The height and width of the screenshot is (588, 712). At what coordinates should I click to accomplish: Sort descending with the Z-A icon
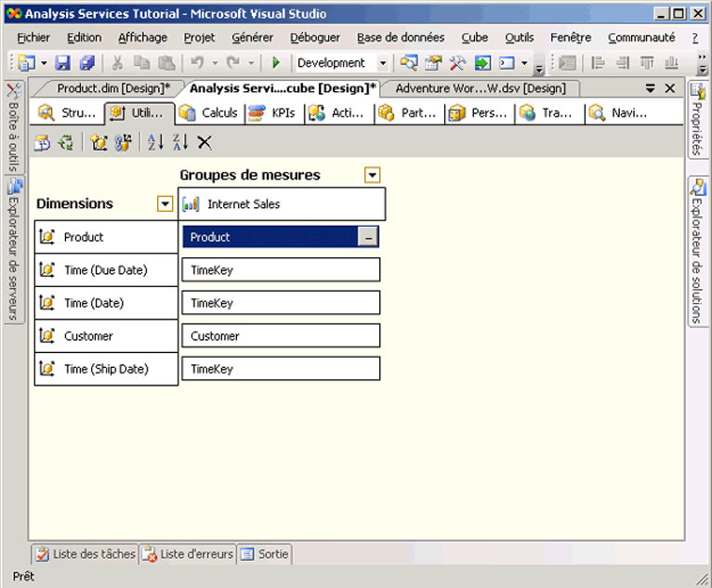[180, 142]
